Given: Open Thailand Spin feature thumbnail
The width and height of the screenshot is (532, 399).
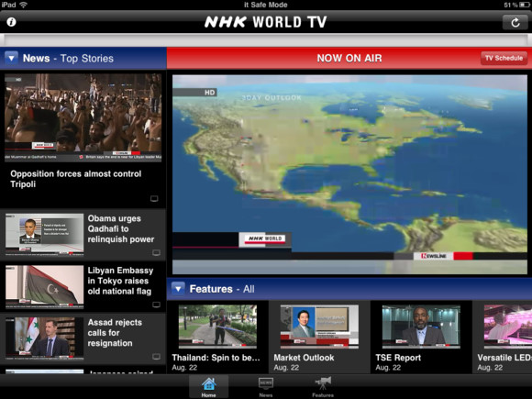Looking at the screenshot, I should coord(217,327).
